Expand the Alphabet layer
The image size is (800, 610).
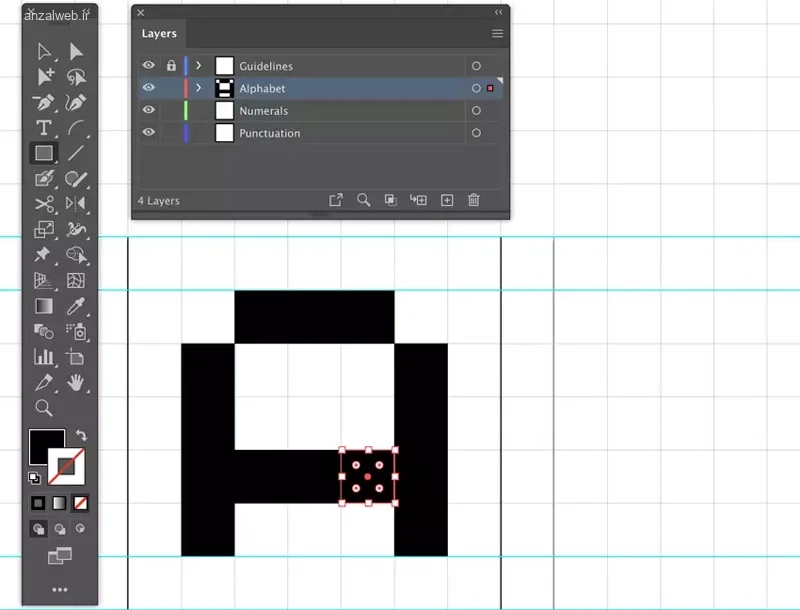197,88
